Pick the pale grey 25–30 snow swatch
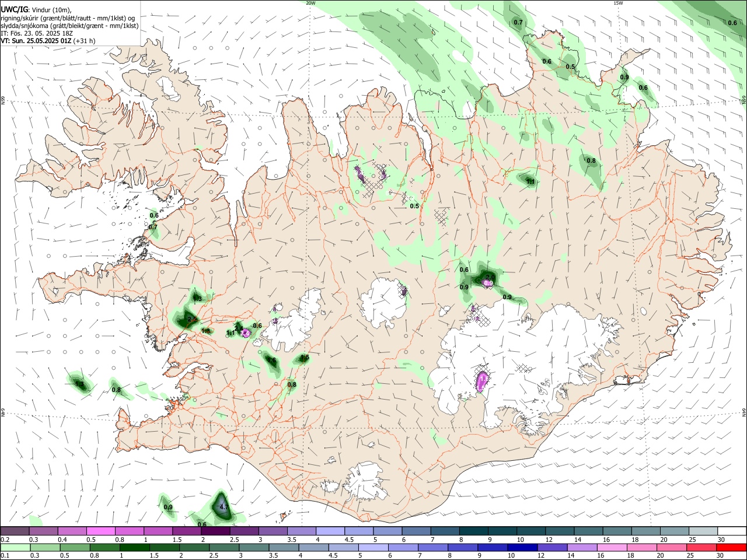747x560 pixels. point(703,531)
